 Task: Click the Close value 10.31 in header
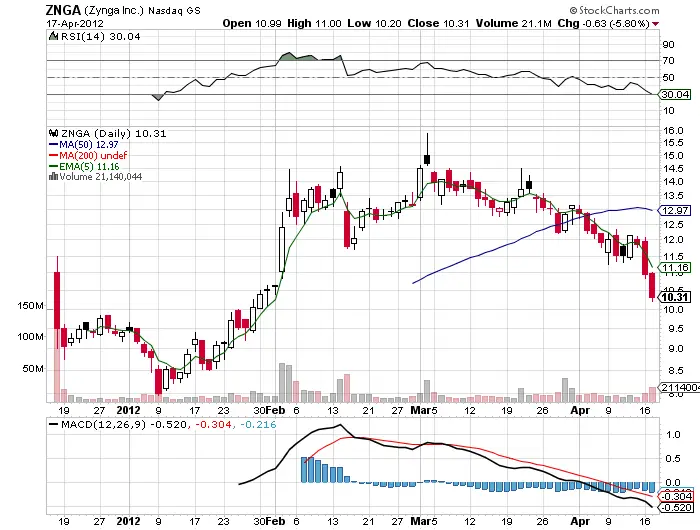(456, 24)
